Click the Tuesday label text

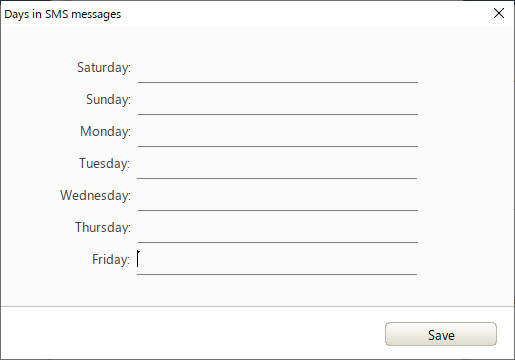click(104, 164)
